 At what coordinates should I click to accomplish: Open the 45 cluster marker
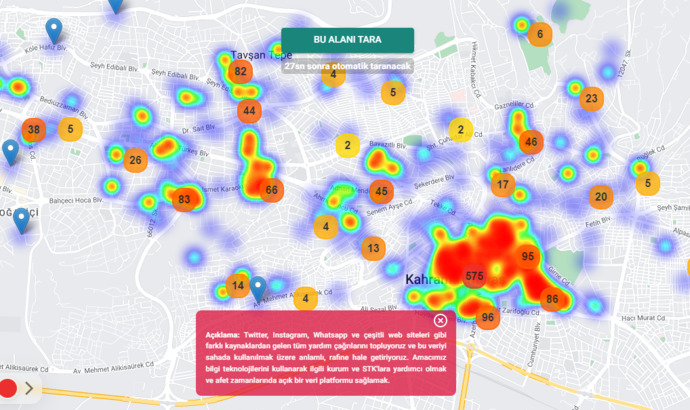tap(382, 191)
